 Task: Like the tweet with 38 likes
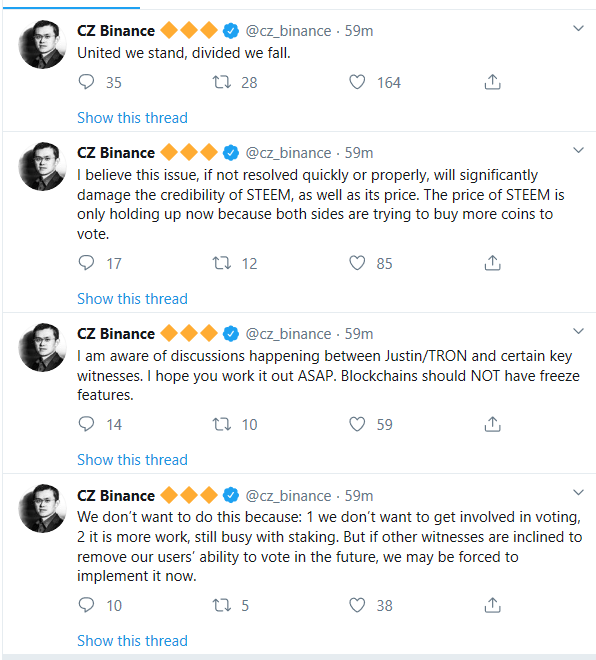357,605
